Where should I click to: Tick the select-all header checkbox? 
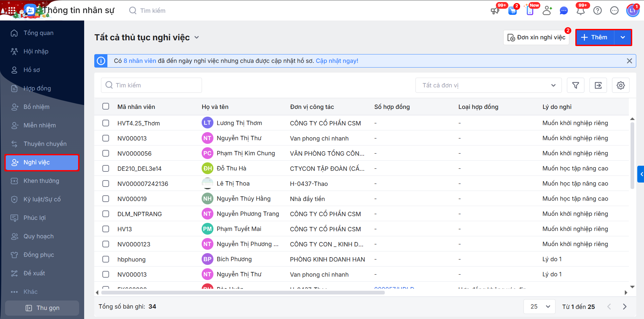point(106,107)
